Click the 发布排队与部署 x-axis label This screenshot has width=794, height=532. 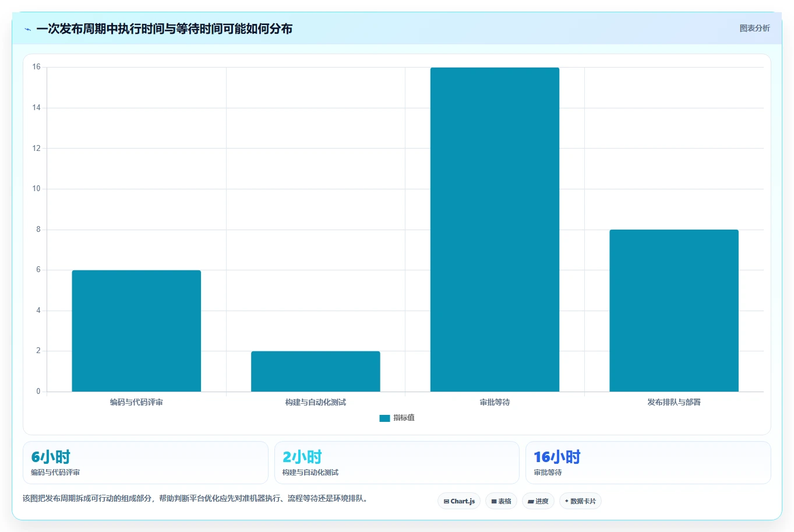674,403
